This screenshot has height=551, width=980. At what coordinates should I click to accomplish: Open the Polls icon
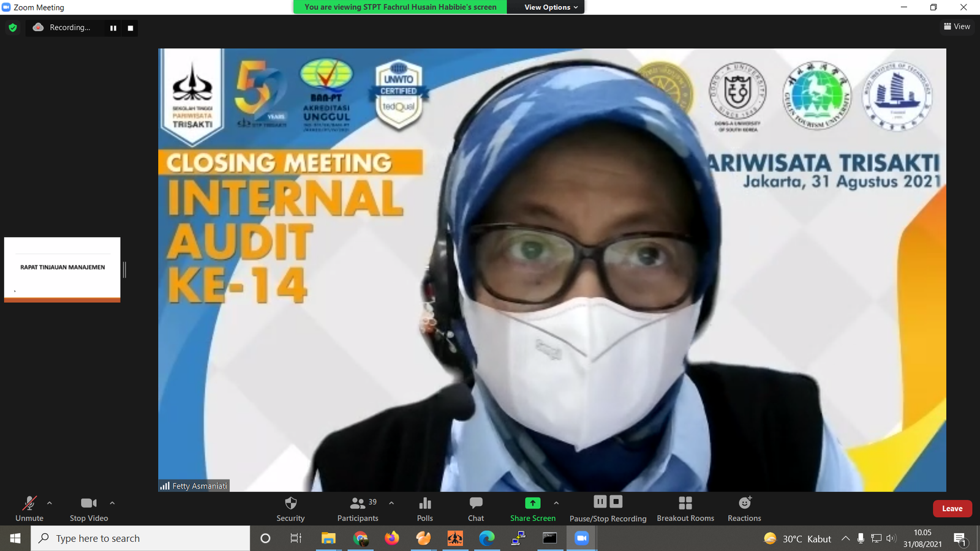coord(424,504)
